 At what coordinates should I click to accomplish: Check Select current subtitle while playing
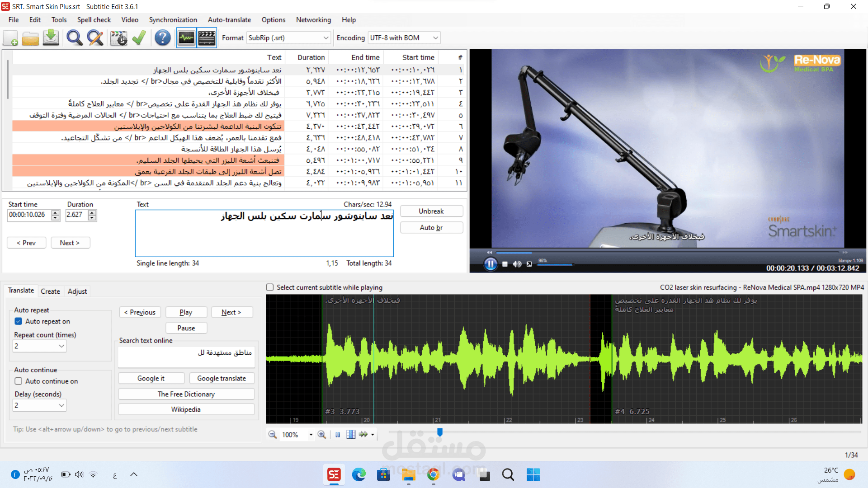pos(270,287)
